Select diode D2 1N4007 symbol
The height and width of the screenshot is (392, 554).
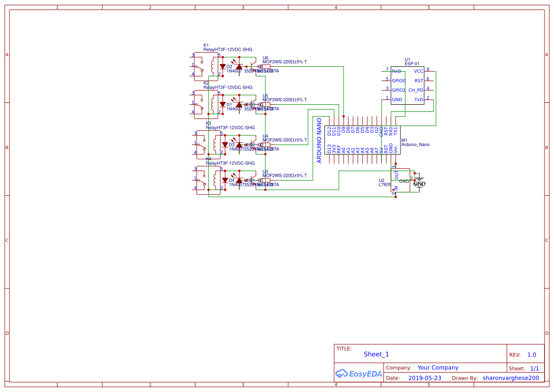coord(223,66)
